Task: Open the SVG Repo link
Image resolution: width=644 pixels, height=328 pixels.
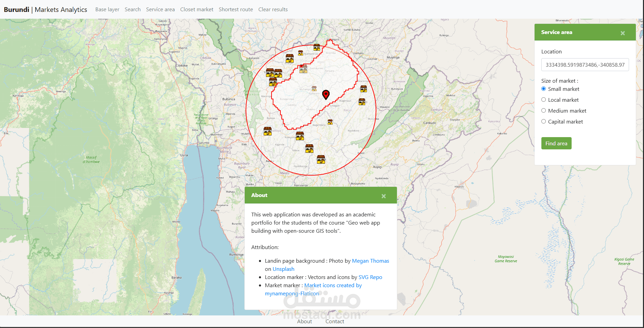Action: (370, 277)
